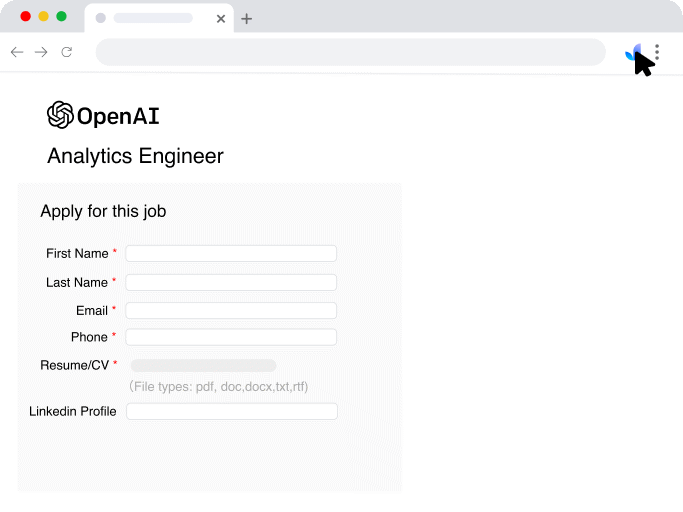Click the First Name label
Image resolution: width=683 pixels, height=512 pixels.
pos(78,254)
